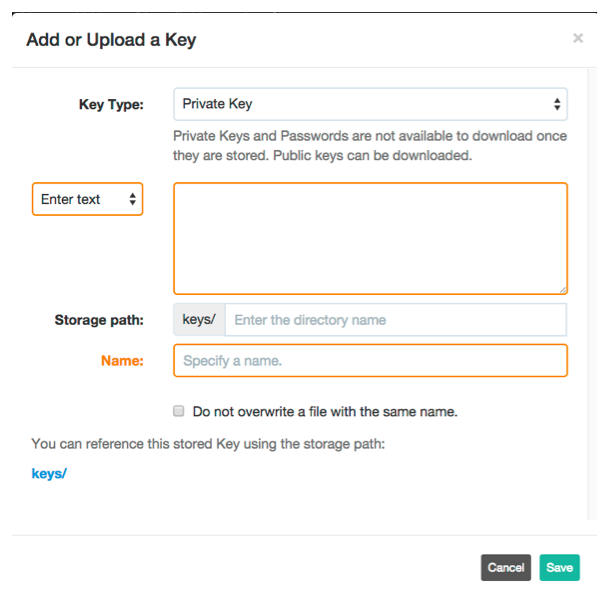Click the Key Type label
Viewport: 609px width, 608px height.
(111, 104)
